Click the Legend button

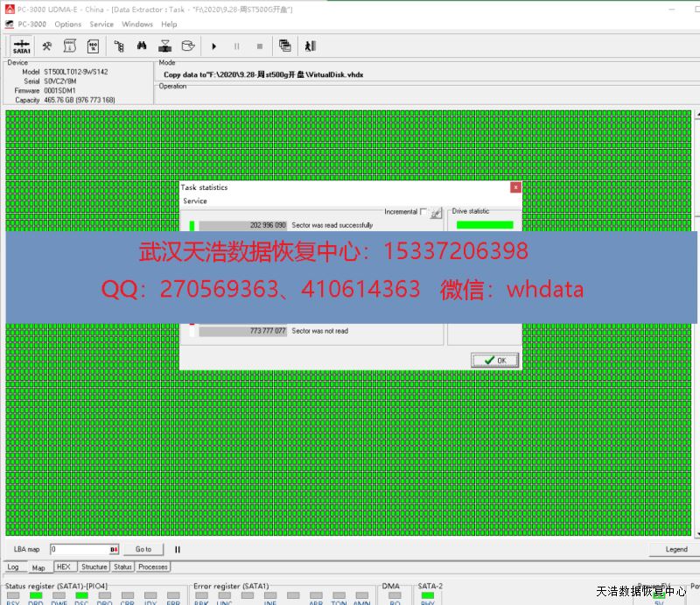coord(675,550)
